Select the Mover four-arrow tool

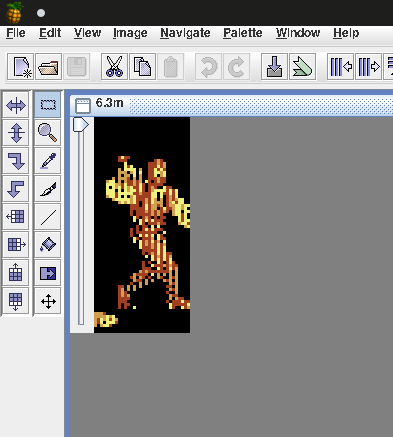48,301
